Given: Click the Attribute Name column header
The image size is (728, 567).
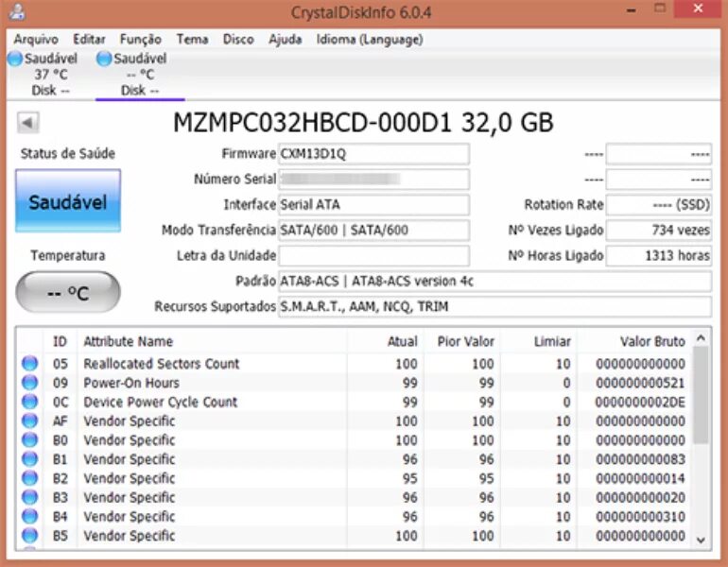Looking at the screenshot, I should point(212,341).
